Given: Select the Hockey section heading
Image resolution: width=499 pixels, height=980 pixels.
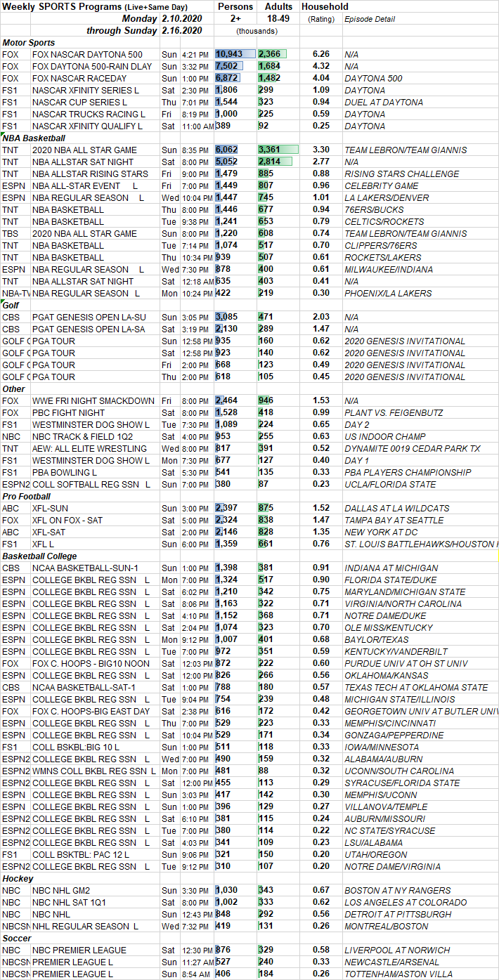Looking at the screenshot, I should (x=18, y=878).
